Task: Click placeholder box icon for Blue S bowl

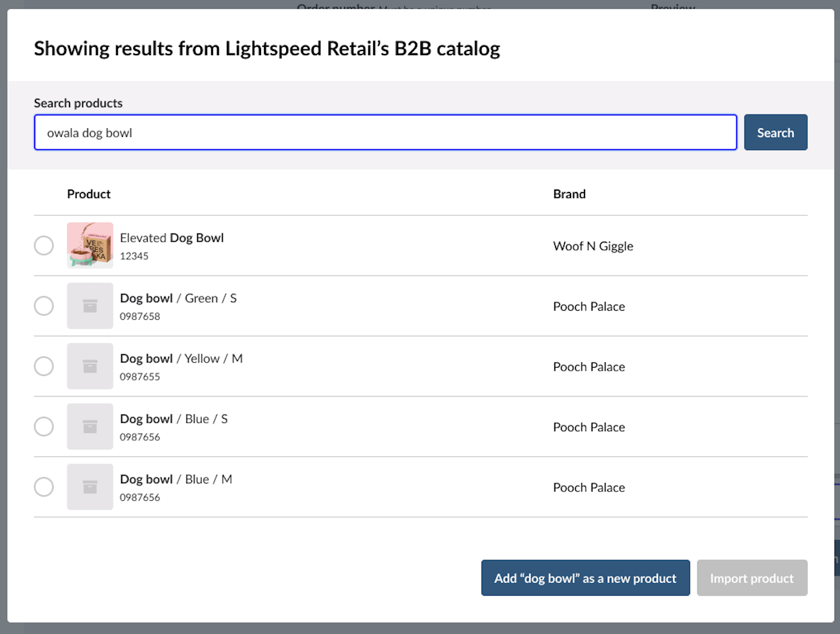Action: pyautogui.click(x=90, y=426)
